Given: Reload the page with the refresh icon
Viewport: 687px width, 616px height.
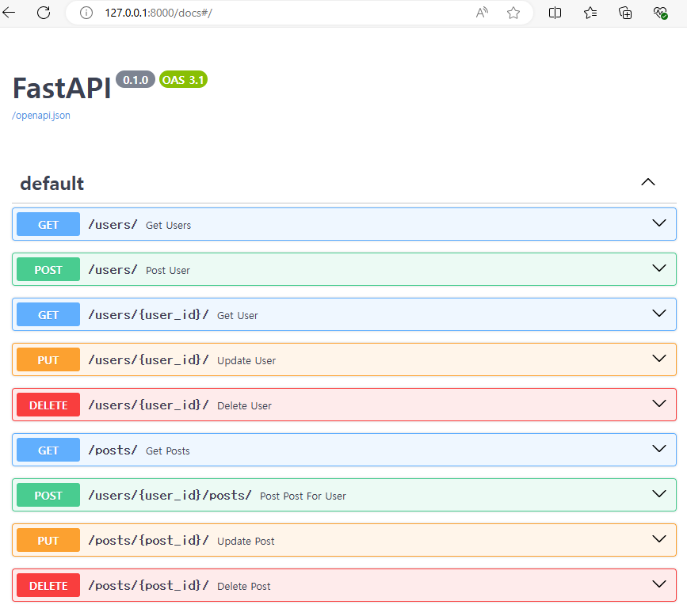Looking at the screenshot, I should point(44,13).
